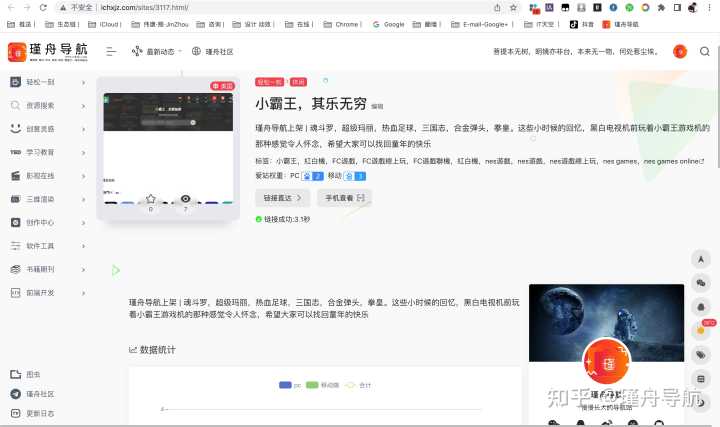Click the share icon in address bar
Viewport: 720px width, 427px height.
coord(497,7)
